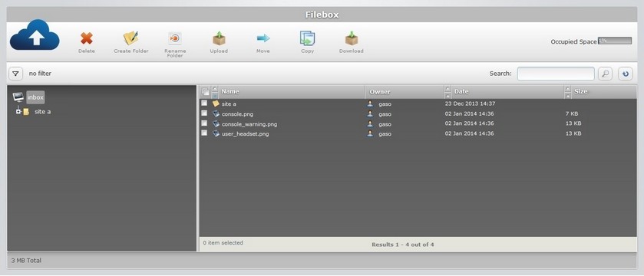The width and height of the screenshot is (644, 276).
Task: Click the console_warning.png file name
Action: click(249, 124)
